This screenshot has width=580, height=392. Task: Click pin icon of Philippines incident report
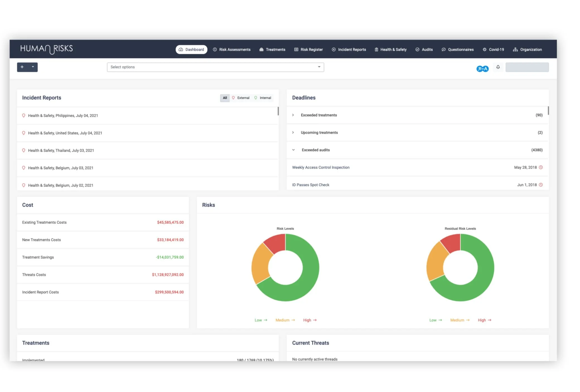pos(24,115)
